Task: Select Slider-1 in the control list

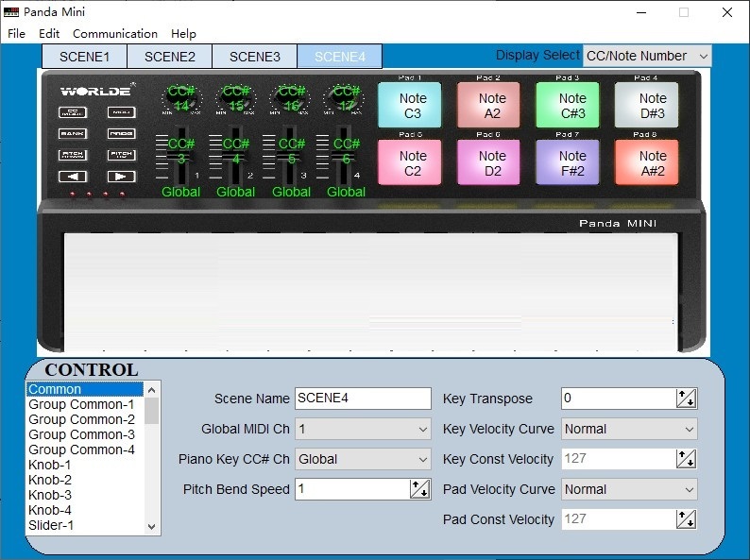Action: (x=85, y=525)
